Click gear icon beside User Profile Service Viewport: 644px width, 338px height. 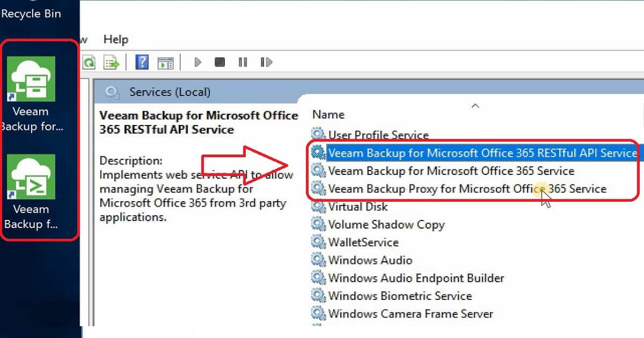coord(319,135)
